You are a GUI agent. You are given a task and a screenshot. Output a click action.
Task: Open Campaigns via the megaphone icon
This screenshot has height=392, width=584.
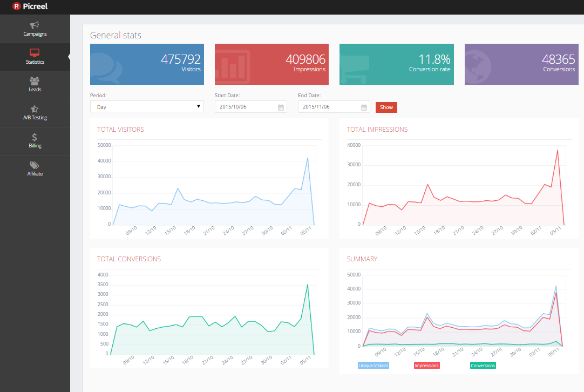tap(34, 25)
